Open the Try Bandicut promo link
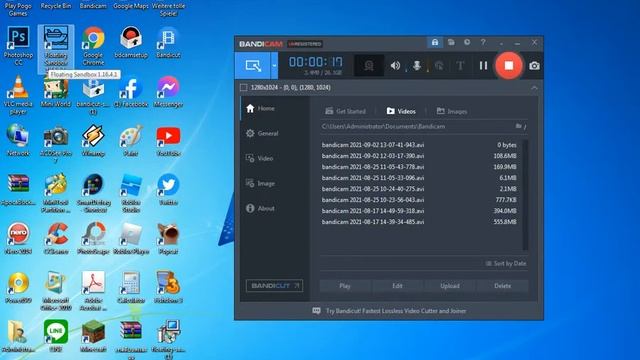Viewport: 640px width, 360px height. [390, 311]
